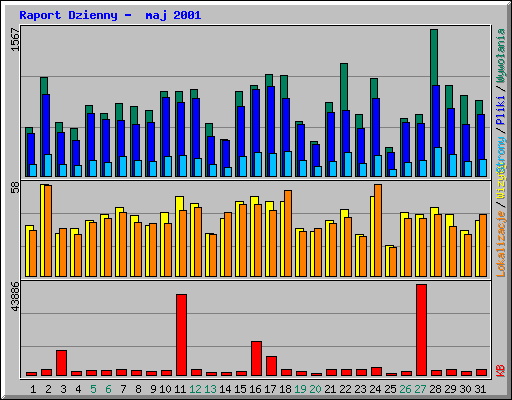Click day 16 on the axis

point(255,389)
